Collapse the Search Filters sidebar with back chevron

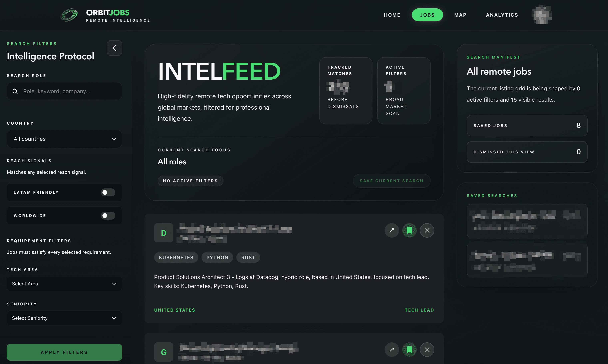coord(114,48)
